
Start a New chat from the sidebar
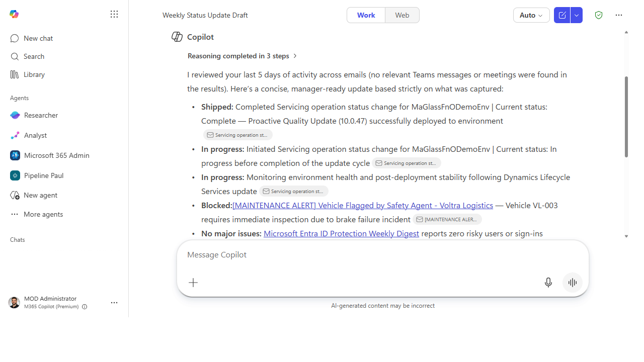(38, 38)
